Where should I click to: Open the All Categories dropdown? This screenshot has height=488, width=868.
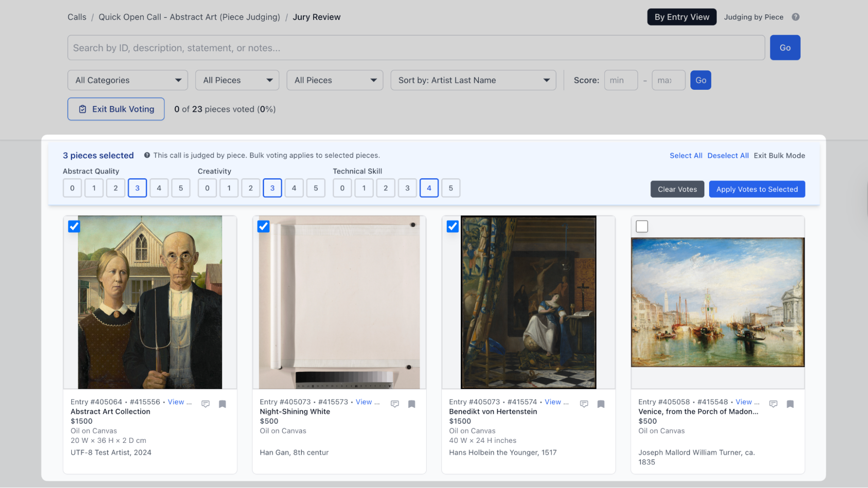coord(128,80)
